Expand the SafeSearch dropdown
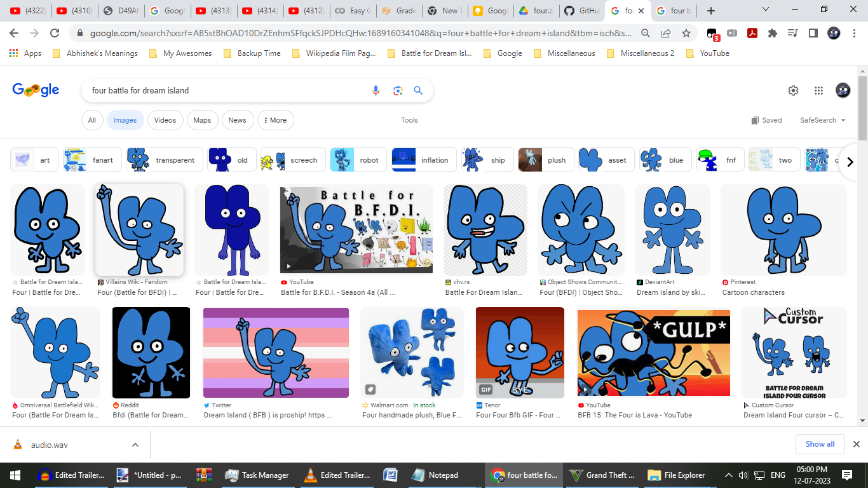Viewport: 868px width, 488px height. point(823,120)
